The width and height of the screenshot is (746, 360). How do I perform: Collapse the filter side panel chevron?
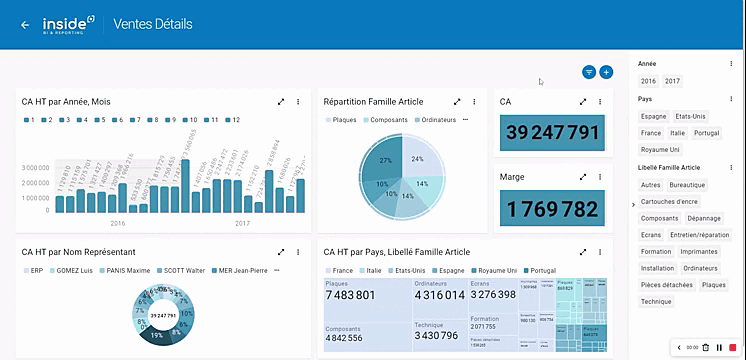pos(633,205)
